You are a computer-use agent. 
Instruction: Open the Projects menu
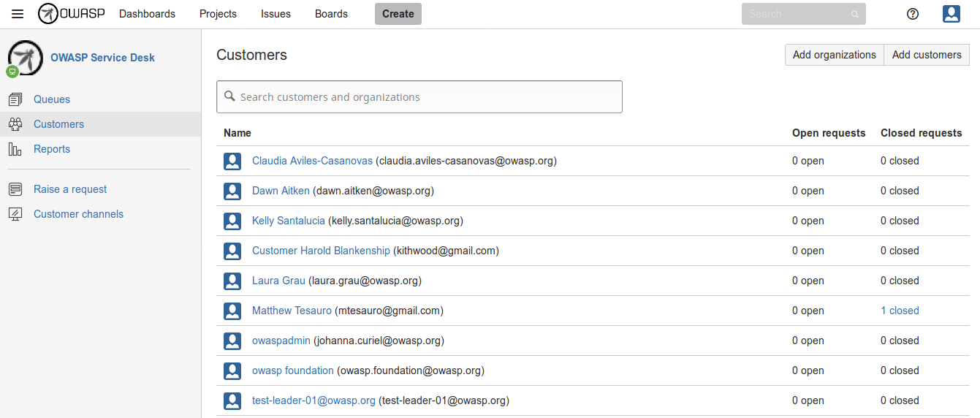point(218,14)
